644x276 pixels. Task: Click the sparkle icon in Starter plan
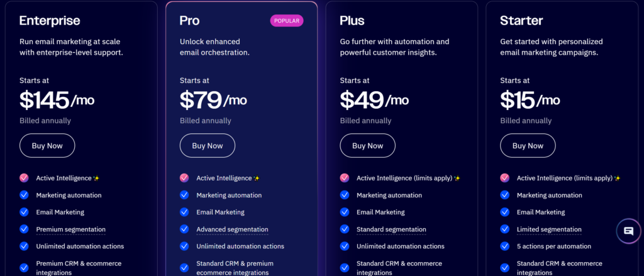point(618,179)
